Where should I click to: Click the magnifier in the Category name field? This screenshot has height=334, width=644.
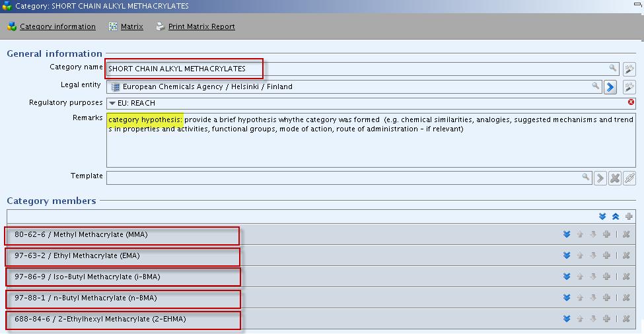(612, 68)
